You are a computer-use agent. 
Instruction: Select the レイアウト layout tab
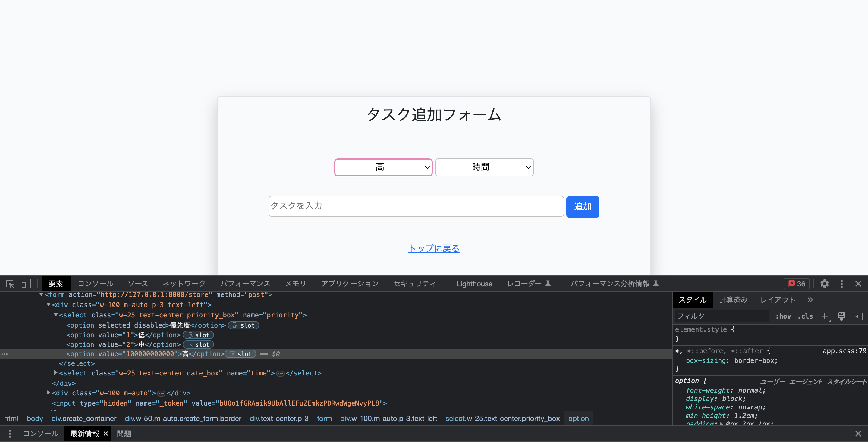click(778, 300)
